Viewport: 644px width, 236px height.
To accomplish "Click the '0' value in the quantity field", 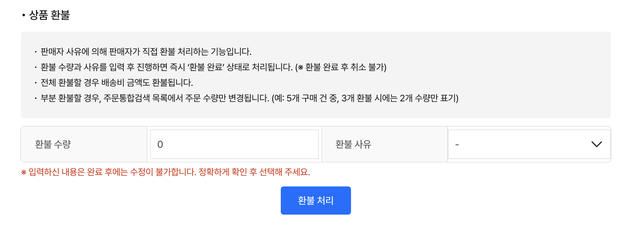I will coord(160,144).
